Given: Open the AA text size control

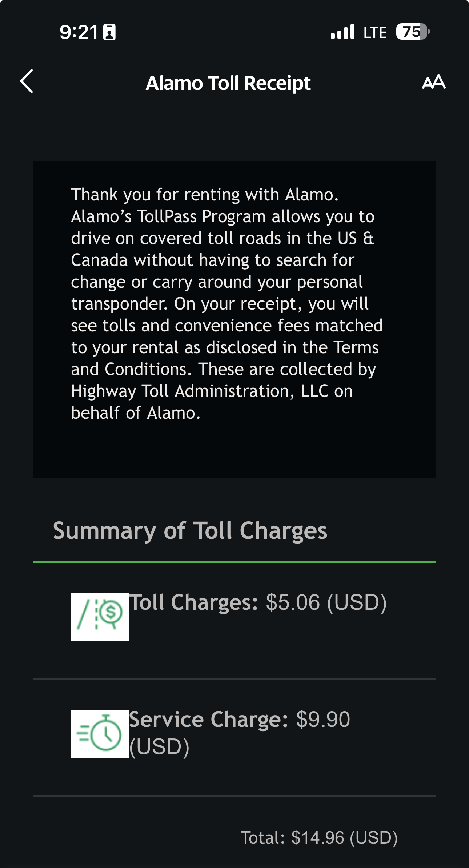Looking at the screenshot, I should (434, 82).
